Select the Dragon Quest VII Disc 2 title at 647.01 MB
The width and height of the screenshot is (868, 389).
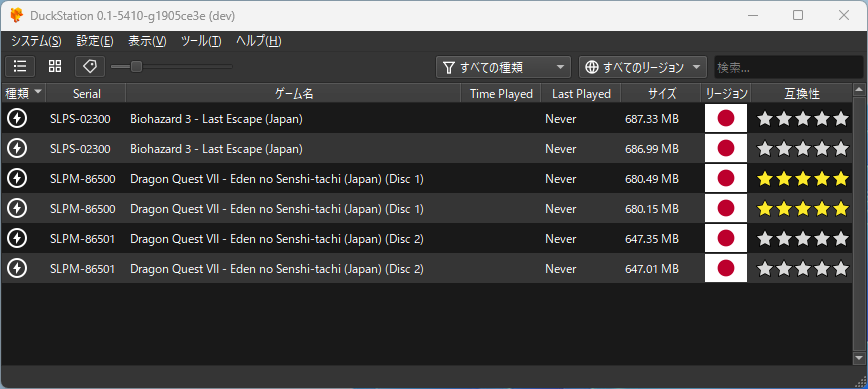(x=277, y=268)
